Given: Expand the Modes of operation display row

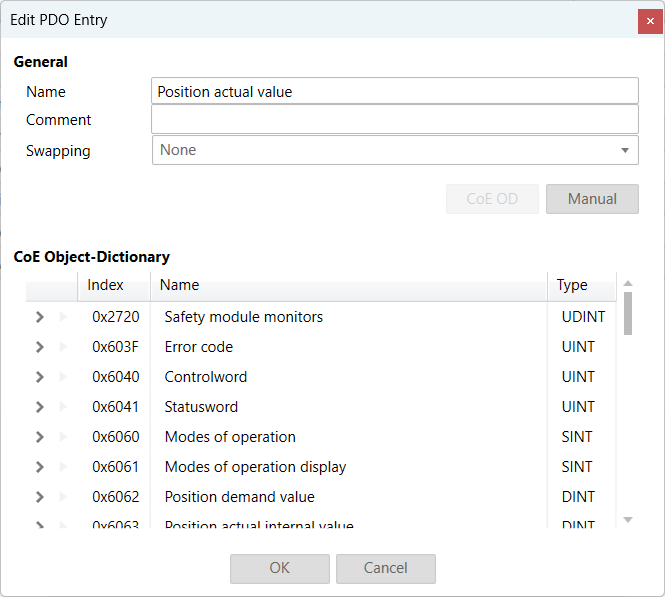Looking at the screenshot, I should tap(40, 467).
